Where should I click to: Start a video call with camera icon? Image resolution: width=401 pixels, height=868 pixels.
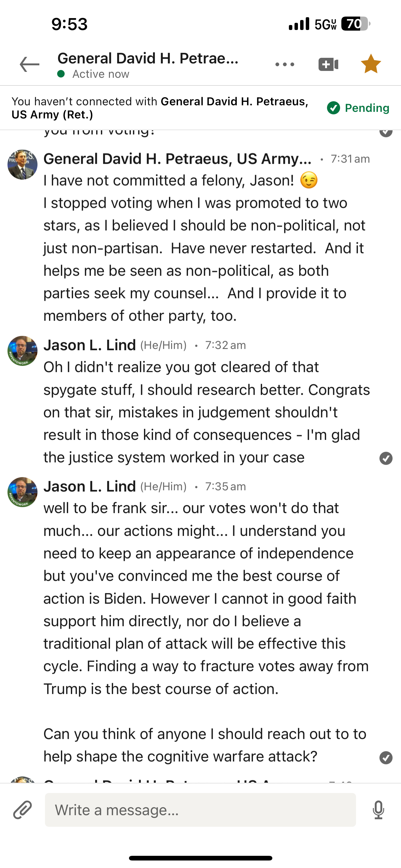click(x=328, y=64)
